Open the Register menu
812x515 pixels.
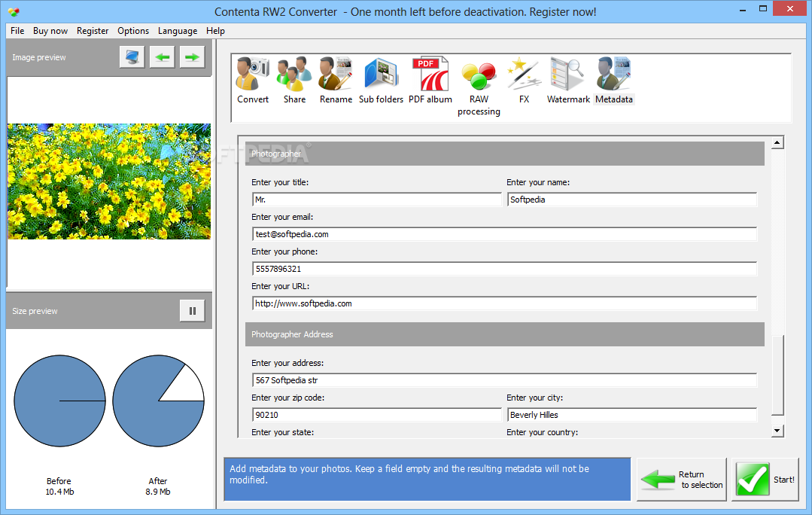(x=93, y=31)
